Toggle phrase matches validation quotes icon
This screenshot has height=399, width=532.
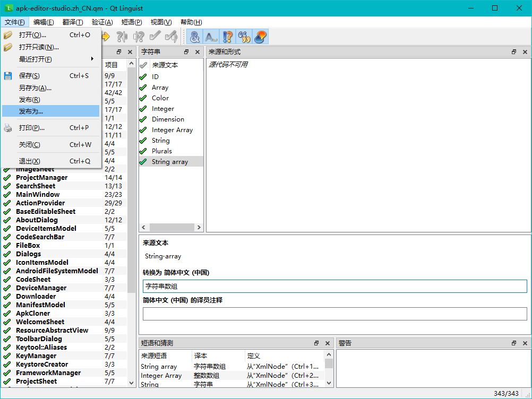(x=244, y=37)
